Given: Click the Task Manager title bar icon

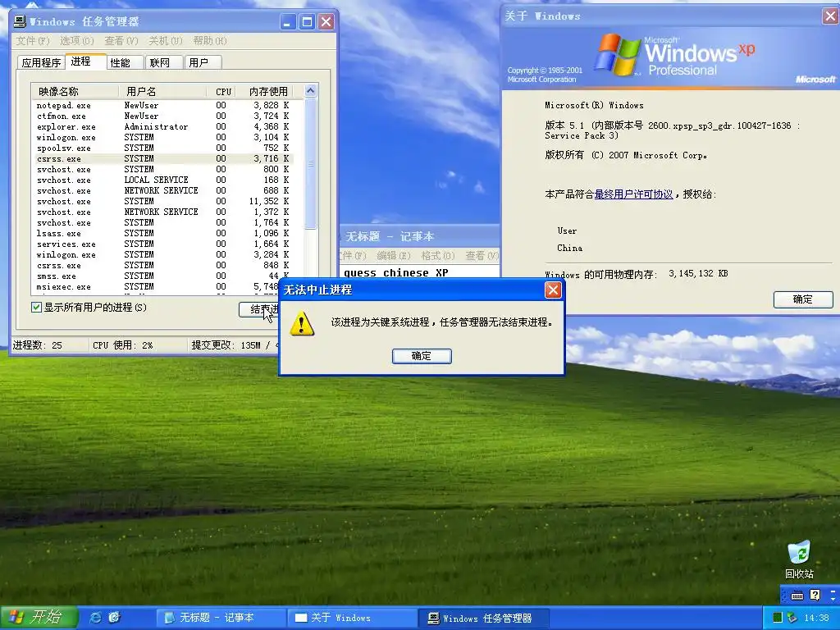Looking at the screenshot, I should [20, 21].
